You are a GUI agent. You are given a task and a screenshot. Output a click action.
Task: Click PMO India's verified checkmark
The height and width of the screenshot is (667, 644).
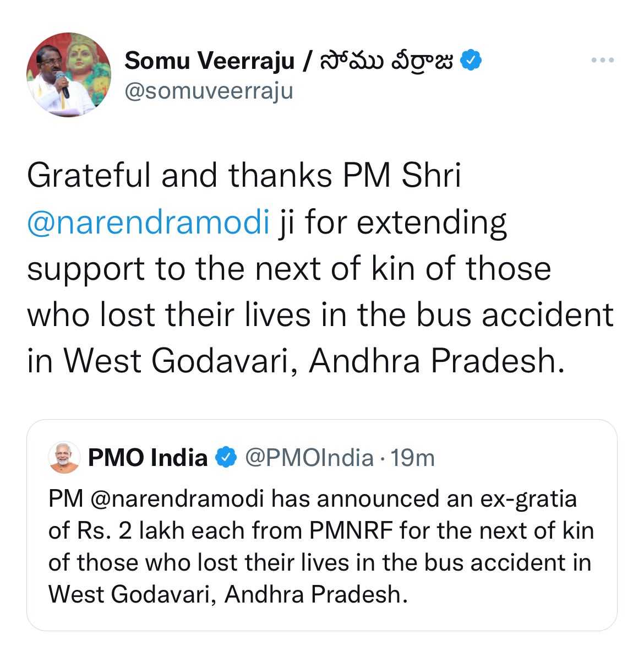(x=226, y=456)
